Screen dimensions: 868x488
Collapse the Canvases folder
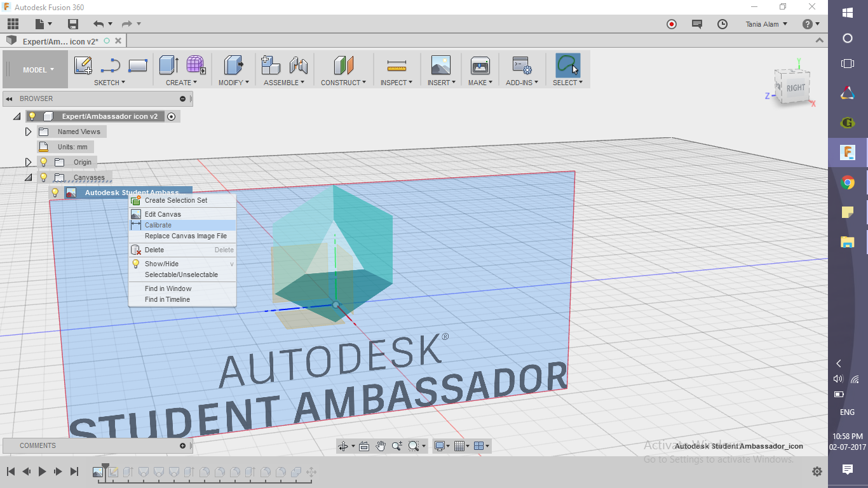click(28, 177)
